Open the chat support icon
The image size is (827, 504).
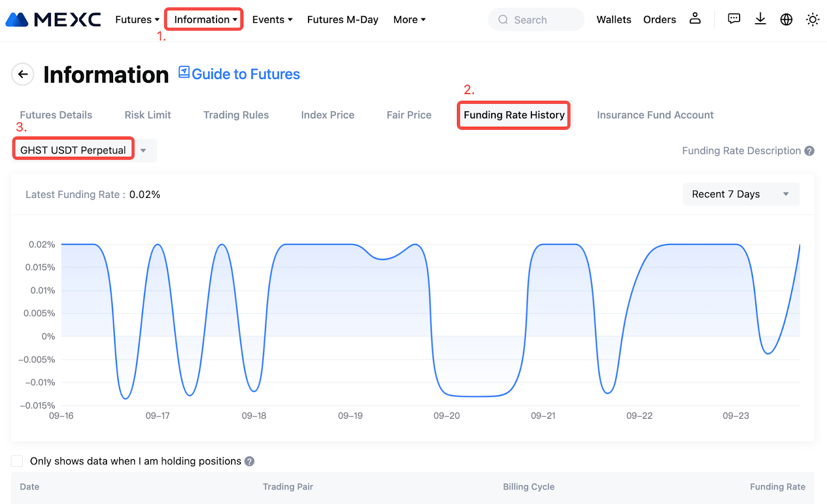pos(733,19)
